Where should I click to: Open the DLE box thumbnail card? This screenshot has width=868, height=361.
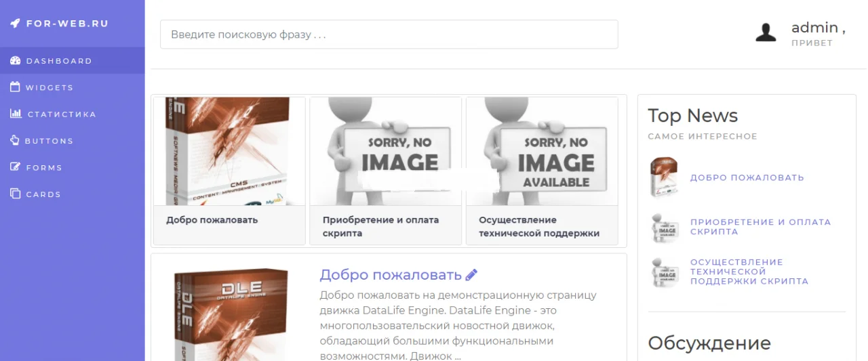(229, 152)
